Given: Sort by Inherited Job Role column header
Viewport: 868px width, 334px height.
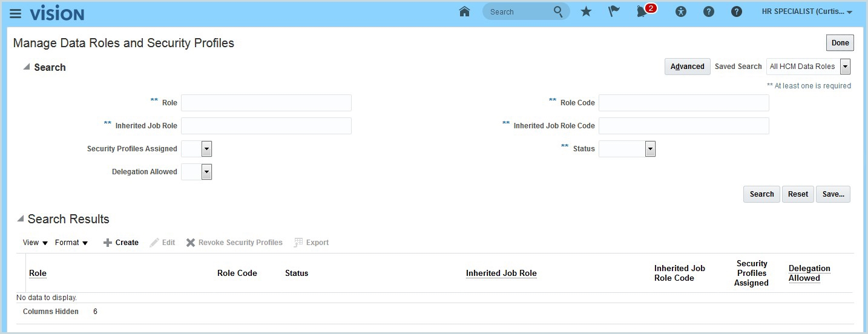Looking at the screenshot, I should coord(501,273).
